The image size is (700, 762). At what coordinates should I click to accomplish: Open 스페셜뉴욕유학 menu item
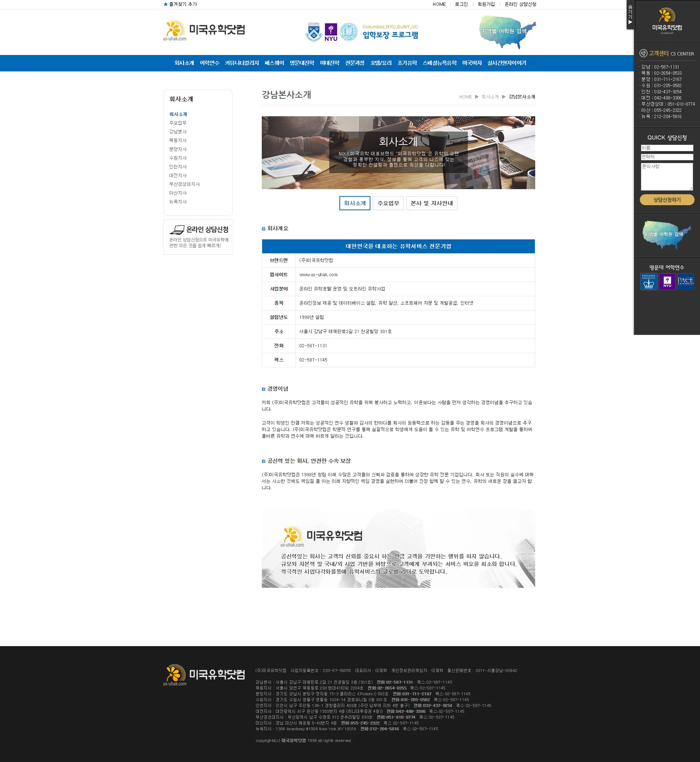(x=439, y=63)
